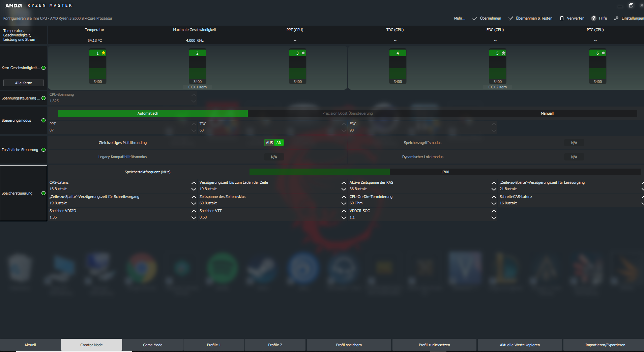Switch to Creator Mode tab

click(x=91, y=345)
